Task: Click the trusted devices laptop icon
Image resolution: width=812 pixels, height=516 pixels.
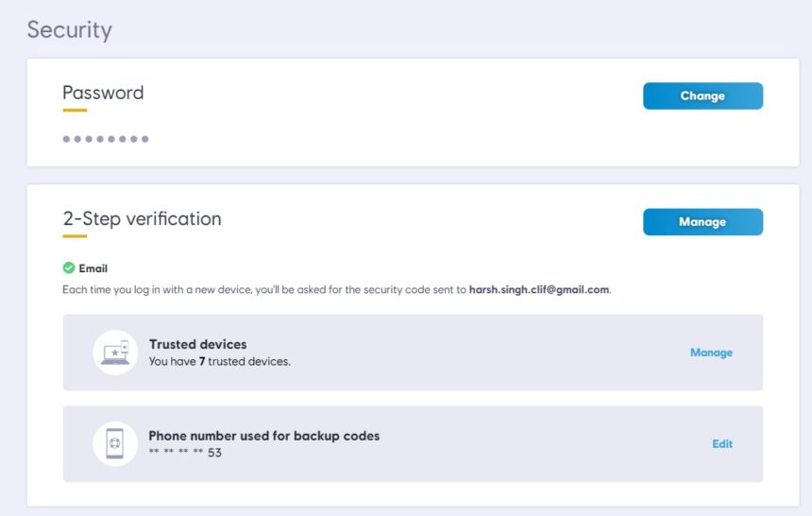Action: 115,353
